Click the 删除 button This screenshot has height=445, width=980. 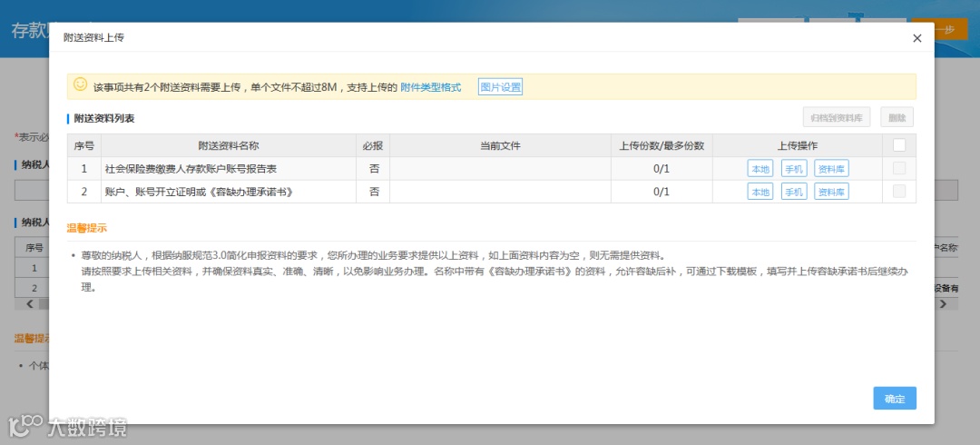[x=897, y=117]
